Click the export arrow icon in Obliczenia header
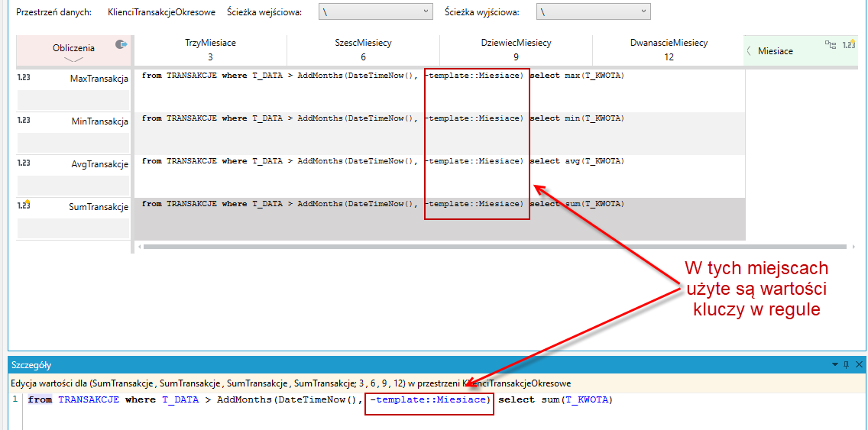 pos(121,44)
